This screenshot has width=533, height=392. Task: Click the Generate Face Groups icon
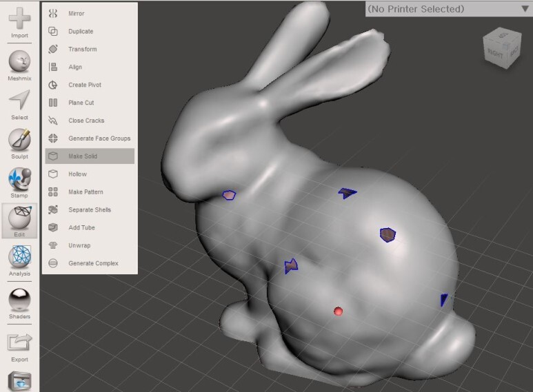coord(53,138)
